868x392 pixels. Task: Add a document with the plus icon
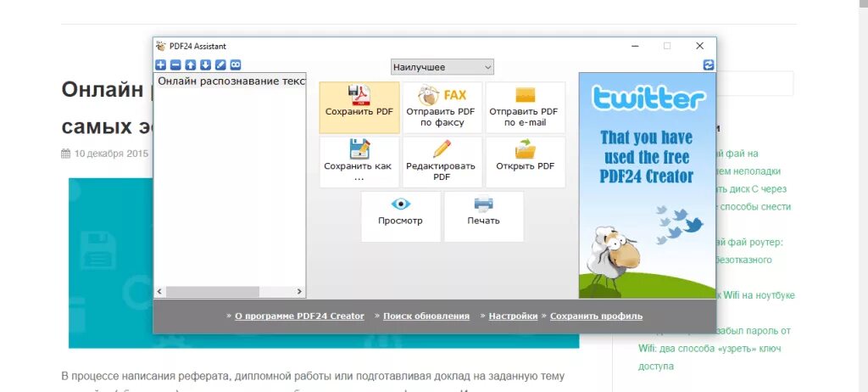[160, 64]
